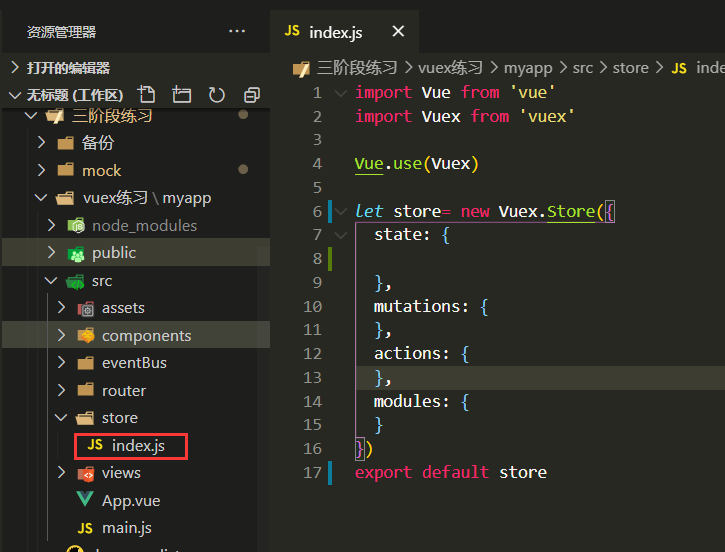Click the 'actions' key in code
The width and height of the screenshot is (725, 552).
(x=407, y=354)
